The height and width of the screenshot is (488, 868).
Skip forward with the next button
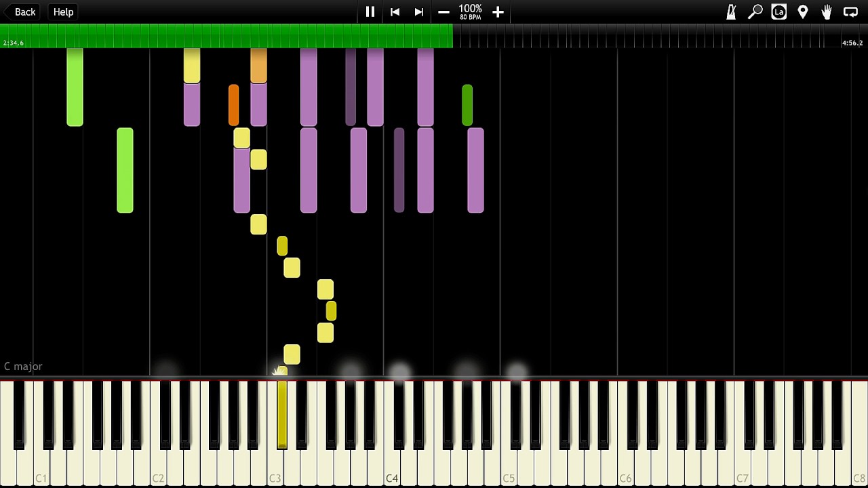coord(419,12)
